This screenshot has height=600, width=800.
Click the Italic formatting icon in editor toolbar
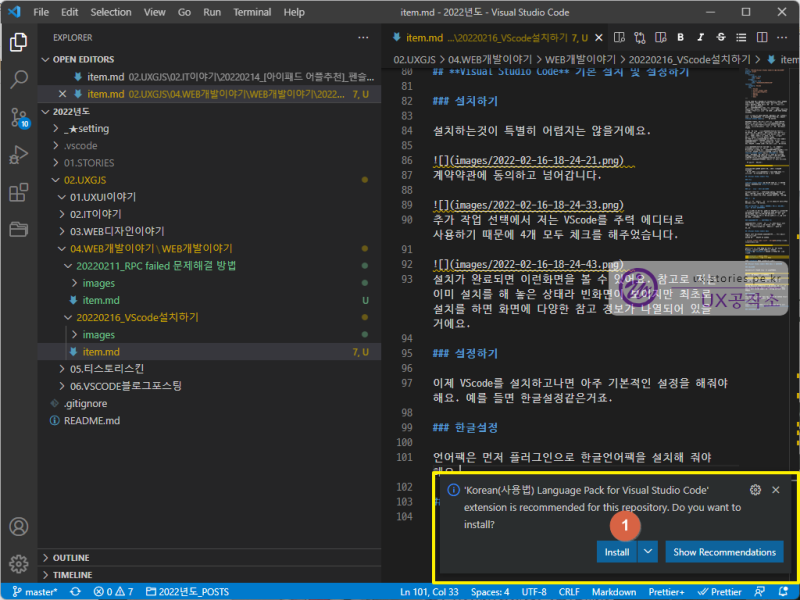point(701,37)
